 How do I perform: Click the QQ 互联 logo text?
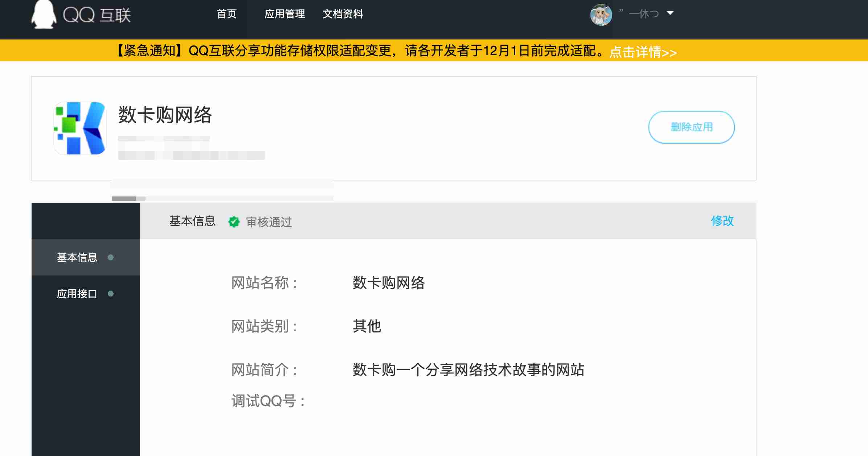point(97,15)
